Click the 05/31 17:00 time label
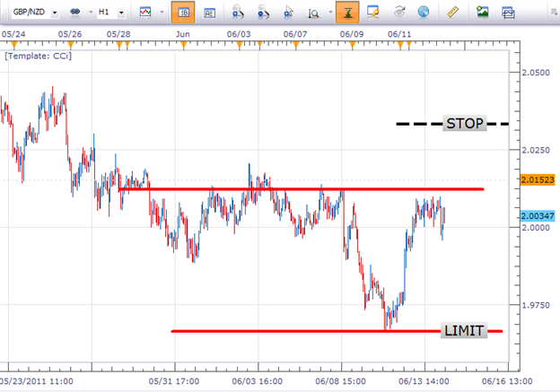Screen dimensions: 560x392 174,381
